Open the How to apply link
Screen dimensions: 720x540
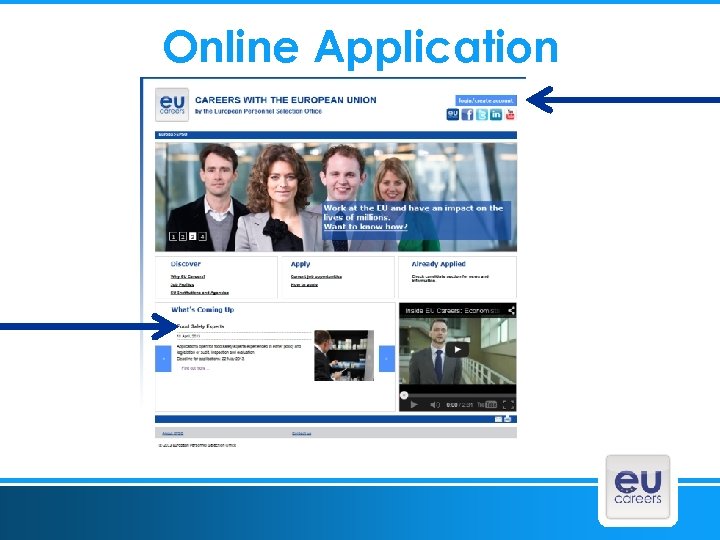click(304, 285)
